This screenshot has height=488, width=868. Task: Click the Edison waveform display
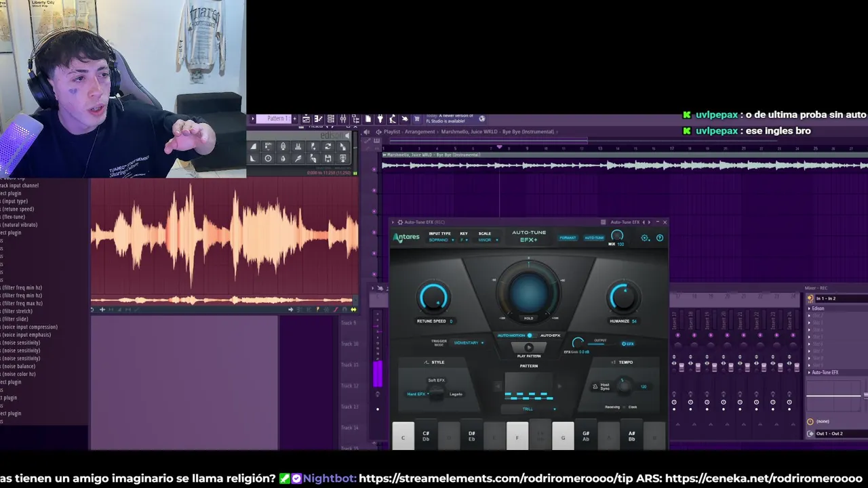224,237
